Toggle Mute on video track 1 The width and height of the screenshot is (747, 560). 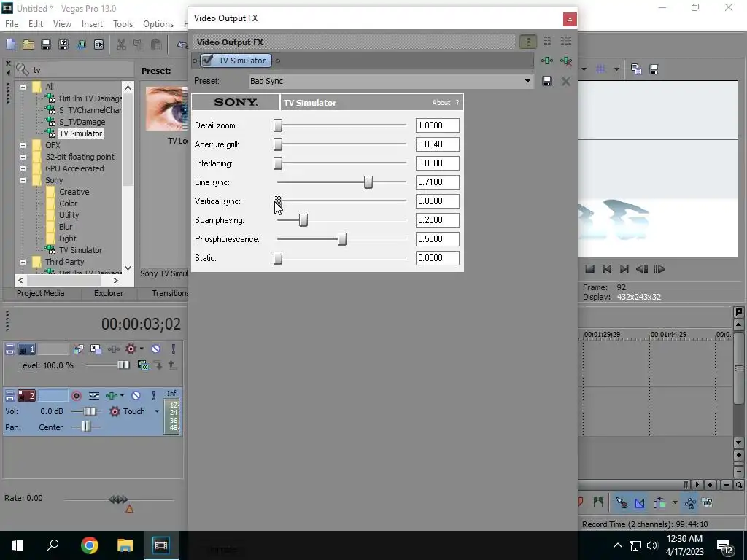(155, 349)
